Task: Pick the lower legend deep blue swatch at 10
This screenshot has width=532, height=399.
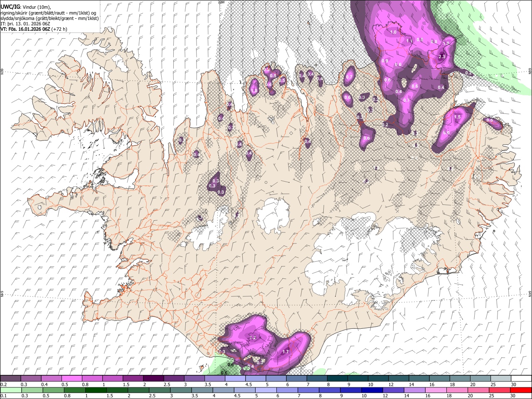Action: click(x=372, y=390)
